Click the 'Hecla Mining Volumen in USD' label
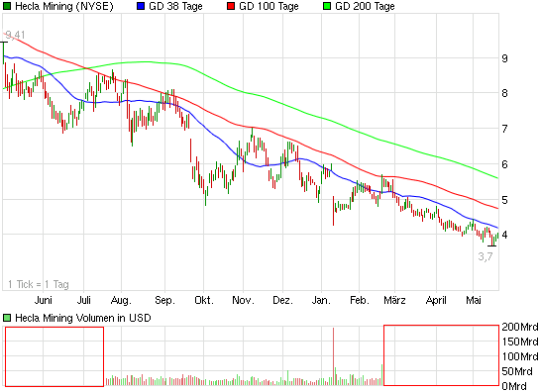This screenshot has height=392, width=539. [x=83, y=318]
